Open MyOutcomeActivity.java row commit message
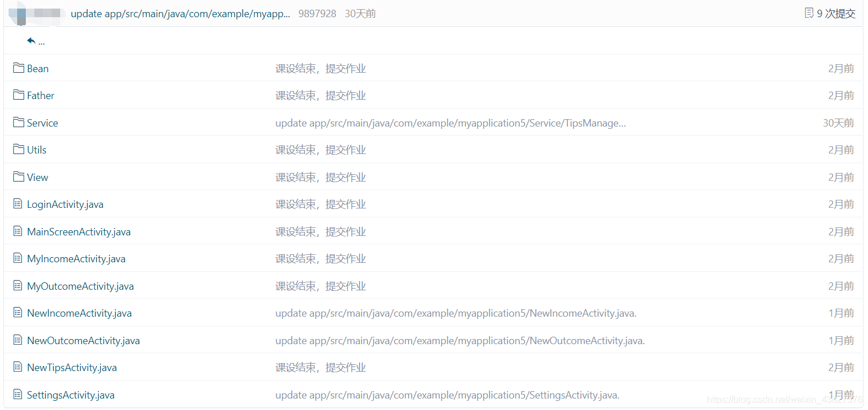The height and width of the screenshot is (410, 868). tap(320, 286)
